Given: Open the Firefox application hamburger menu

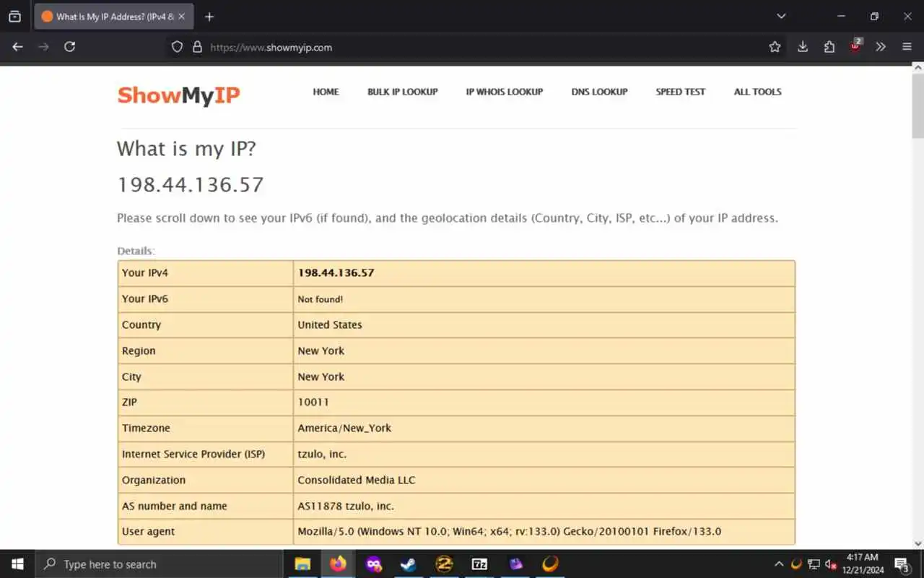Looking at the screenshot, I should tap(907, 47).
